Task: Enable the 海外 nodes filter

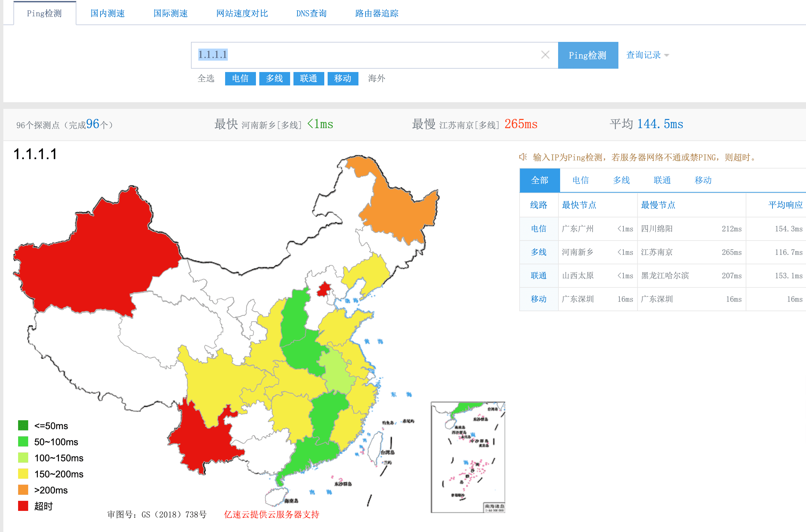Action: coord(377,78)
